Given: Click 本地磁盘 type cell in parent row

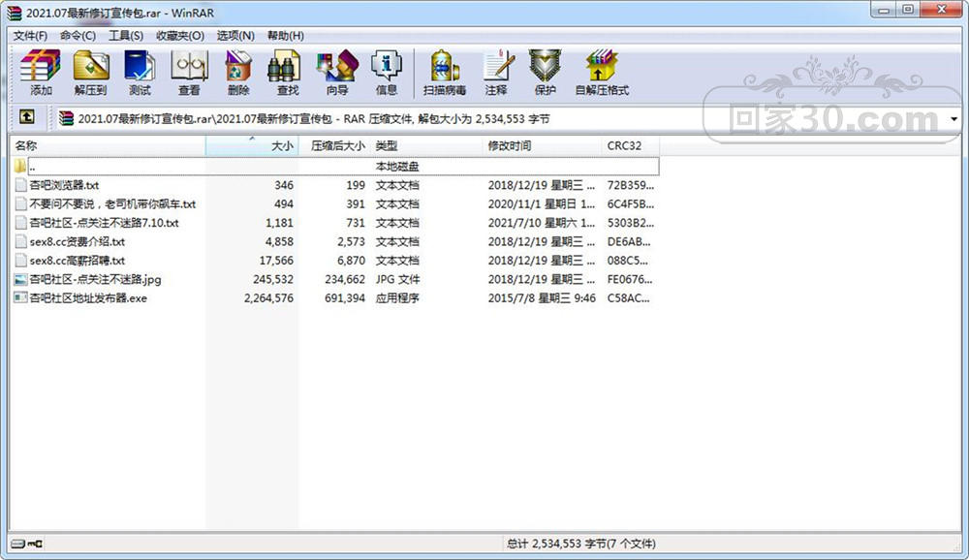Looking at the screenshot, I should point(397,167).
